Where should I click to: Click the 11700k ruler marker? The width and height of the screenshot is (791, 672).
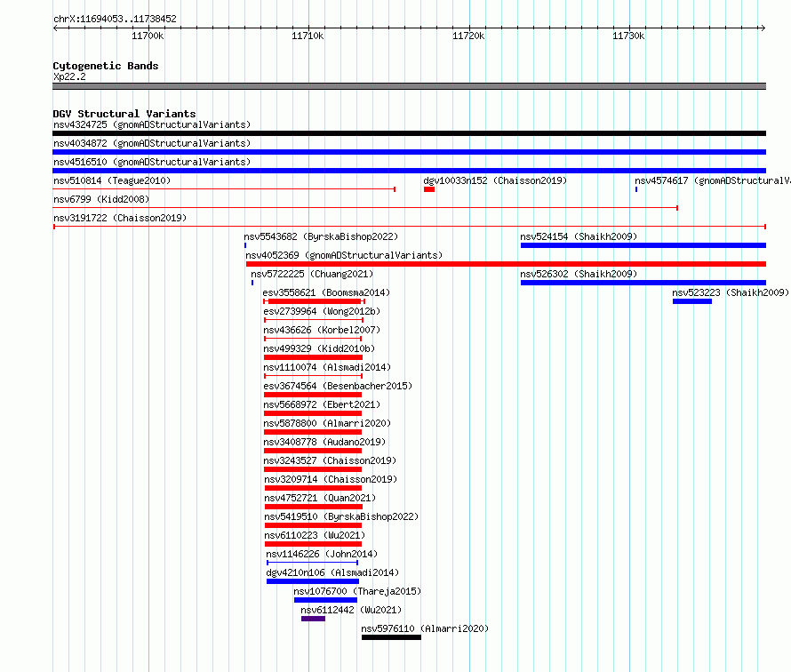[148, 36]
